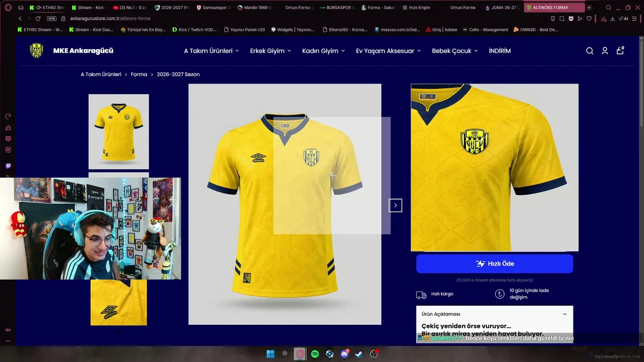The image size is (644, 362).
Task: Switch to the Mardin 1969 tab
Action: click(x=254, y=8)
